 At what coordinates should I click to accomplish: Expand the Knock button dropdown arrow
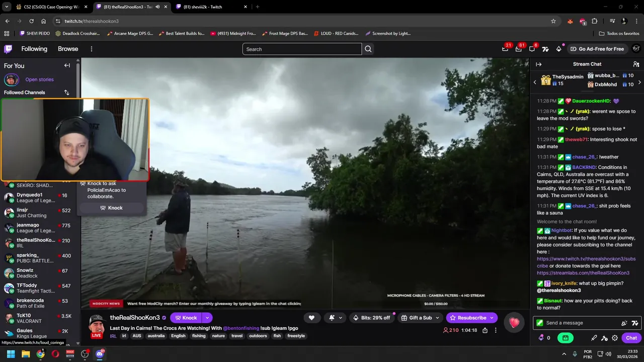point(207,318)
